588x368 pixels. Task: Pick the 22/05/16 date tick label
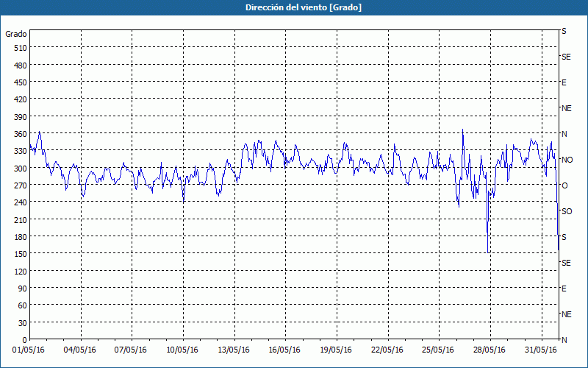387,350
